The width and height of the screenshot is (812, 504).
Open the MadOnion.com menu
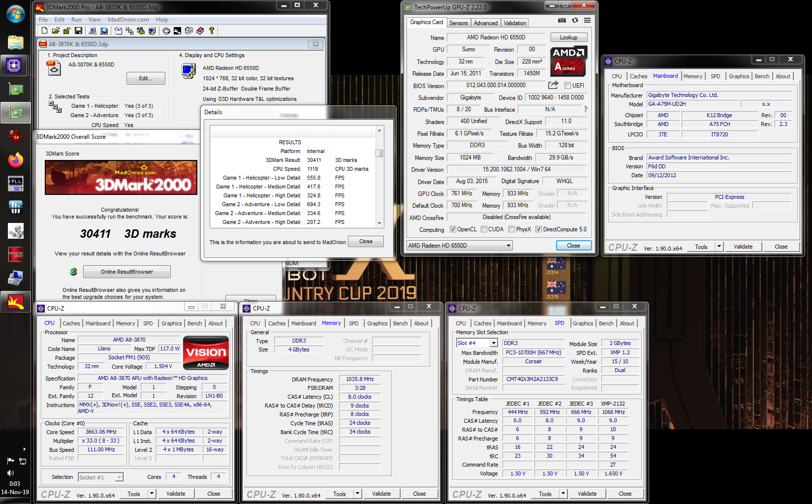tap(128, 20)
